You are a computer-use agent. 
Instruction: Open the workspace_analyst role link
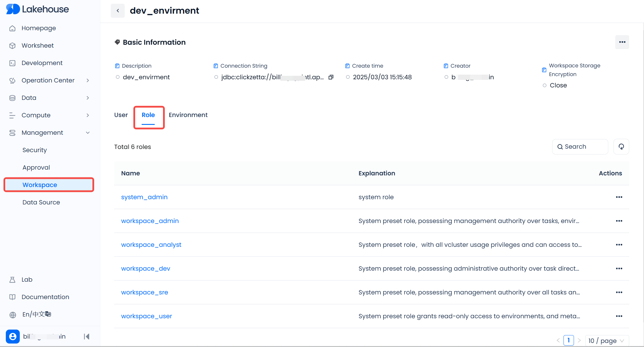coord(151,245)
